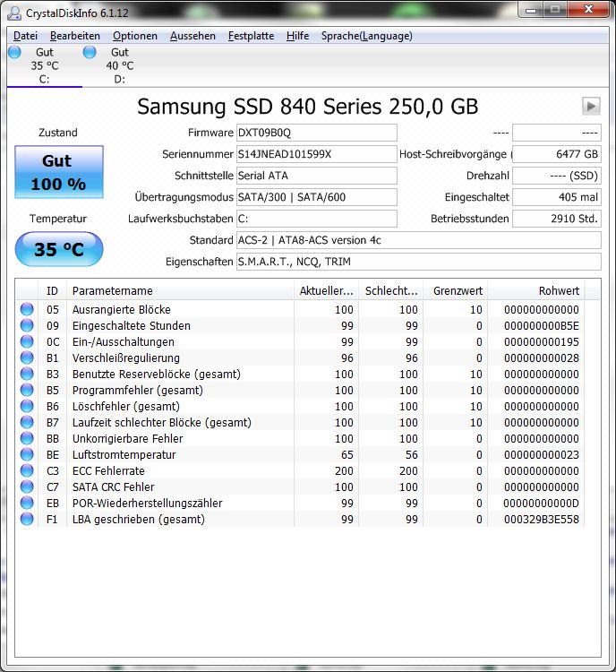
Task: Click the 35 °C temperature button
Action: tap(59, 249)
